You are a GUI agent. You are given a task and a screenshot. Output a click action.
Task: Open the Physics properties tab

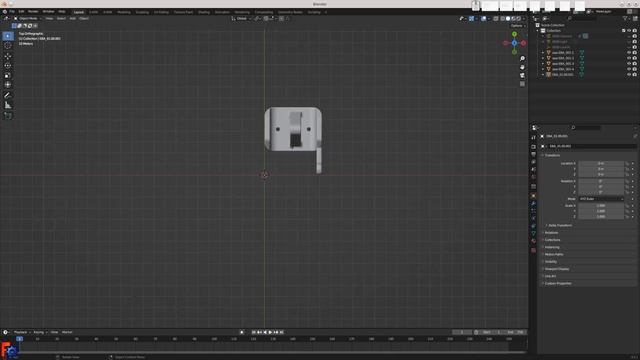point(533,218)
